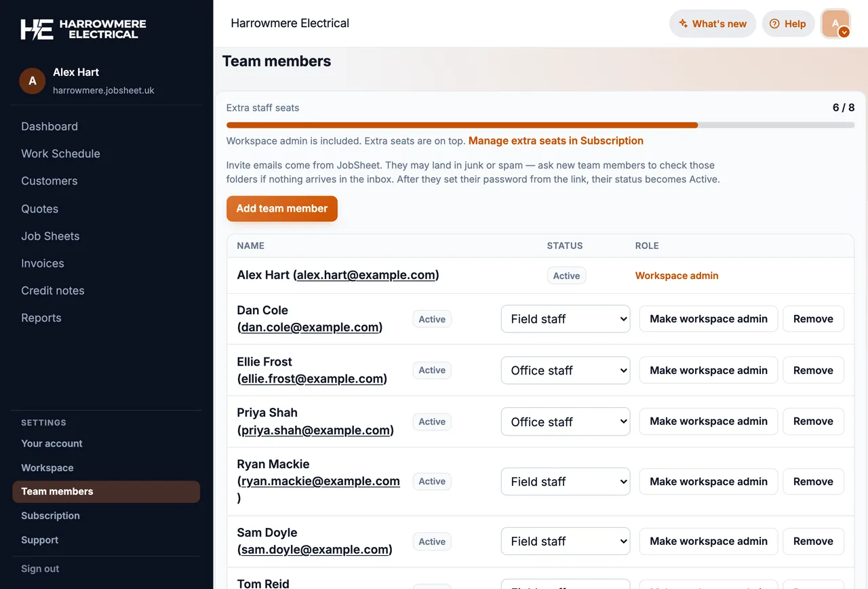Click Dan Cole's Active status badge

point(432,319)
